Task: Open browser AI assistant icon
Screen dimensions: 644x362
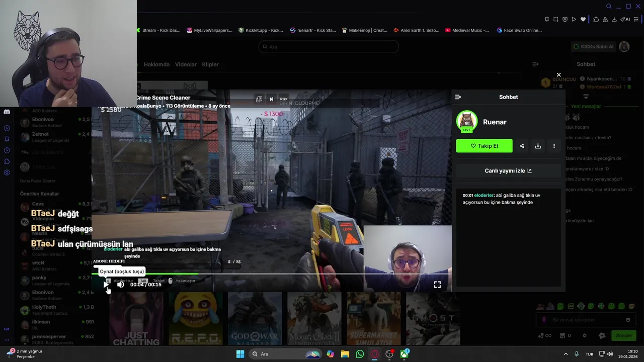Action: point(625,19)
